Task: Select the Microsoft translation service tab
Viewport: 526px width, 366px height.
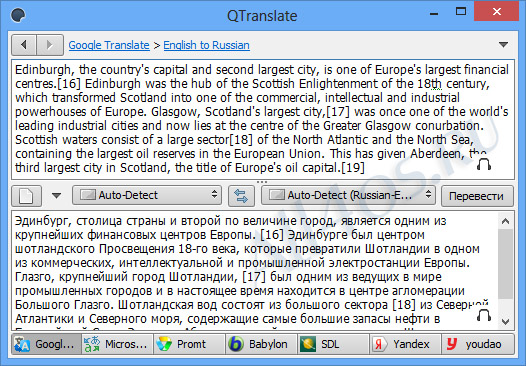Action: [x=117, y=344]
